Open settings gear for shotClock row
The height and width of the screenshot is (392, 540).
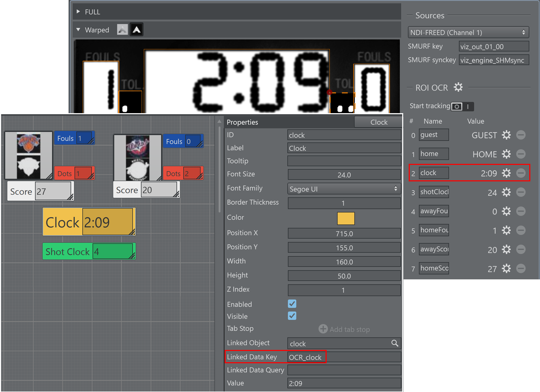506,192
